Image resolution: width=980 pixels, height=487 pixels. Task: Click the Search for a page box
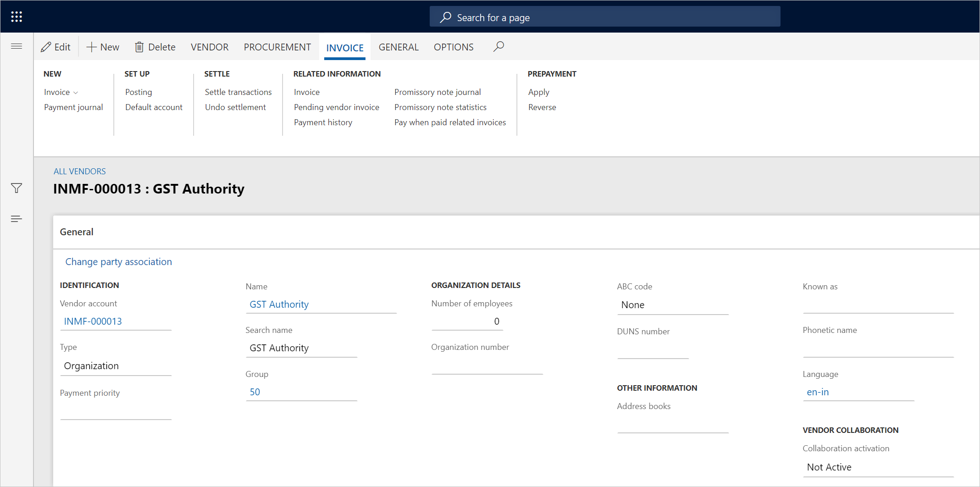(x=604, y=17)
